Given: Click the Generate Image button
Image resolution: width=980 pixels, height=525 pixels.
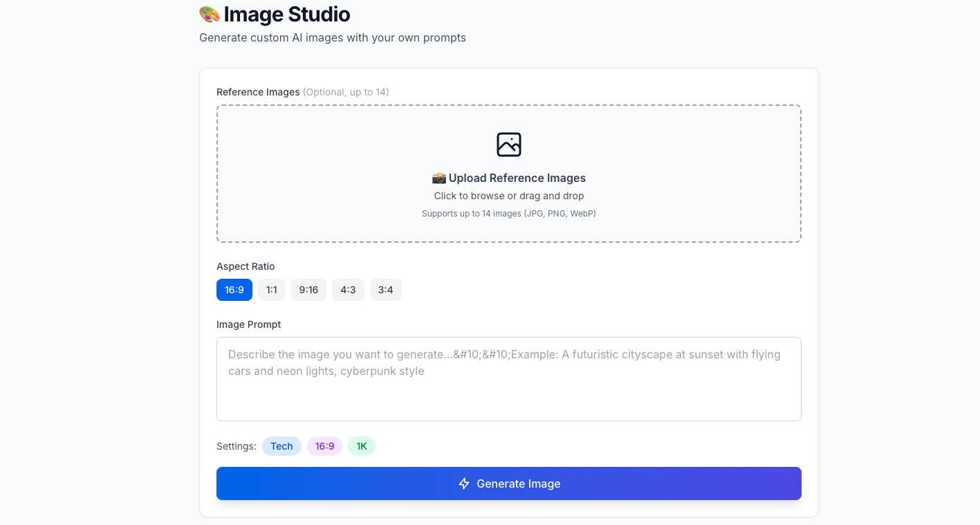Looking at the screenshot, I should pos(509,483).
